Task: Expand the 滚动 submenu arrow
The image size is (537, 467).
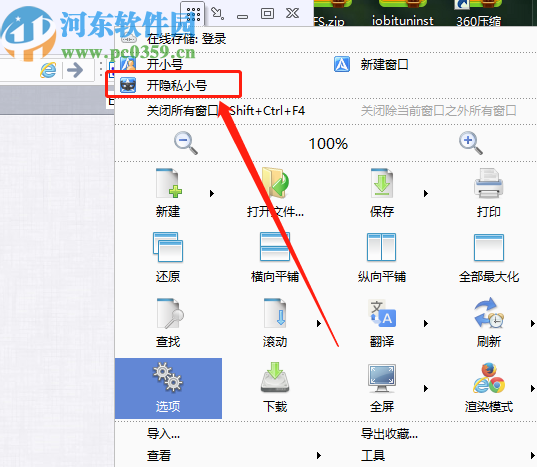Action: [319, 323]
